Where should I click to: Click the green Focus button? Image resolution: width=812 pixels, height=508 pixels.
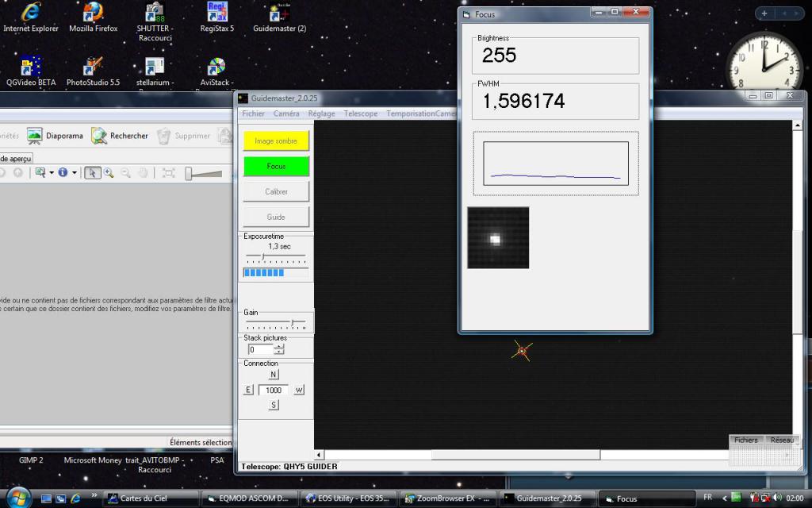pyautogui.click(x=276, y=166)
